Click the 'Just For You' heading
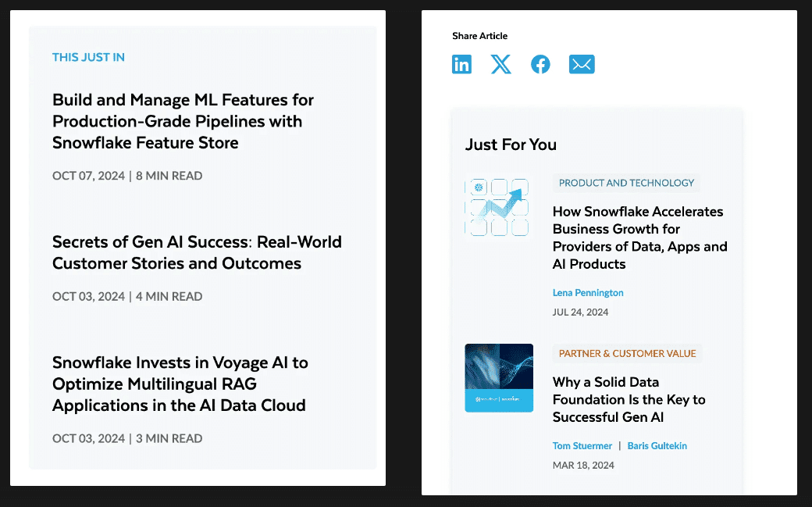812x507 pixels. pos(511,145)
